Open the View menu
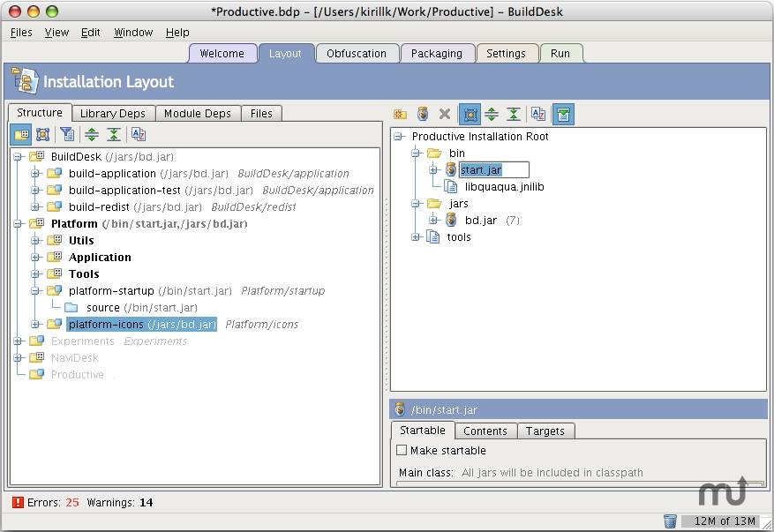This screenshot has height=532, width=774. (x=56, y=33)
